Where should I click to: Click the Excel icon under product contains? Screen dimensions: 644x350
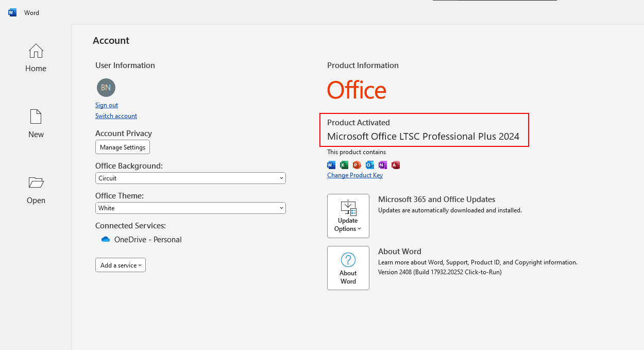point(344,165)
